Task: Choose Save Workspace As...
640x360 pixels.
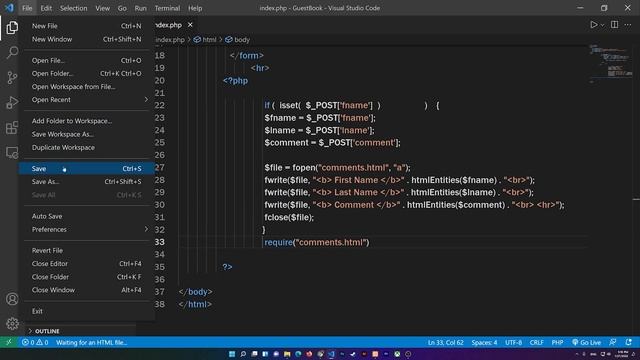Action: click(87, 134)
